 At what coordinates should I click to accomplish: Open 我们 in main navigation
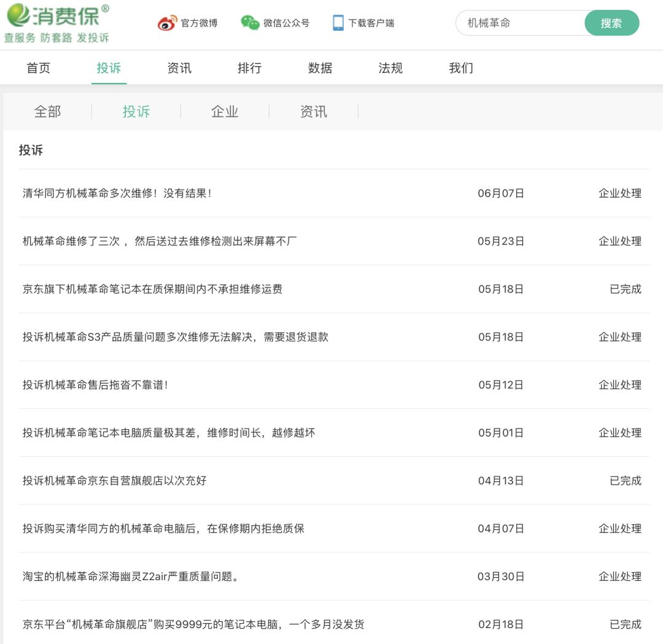[x=461, y=68]
